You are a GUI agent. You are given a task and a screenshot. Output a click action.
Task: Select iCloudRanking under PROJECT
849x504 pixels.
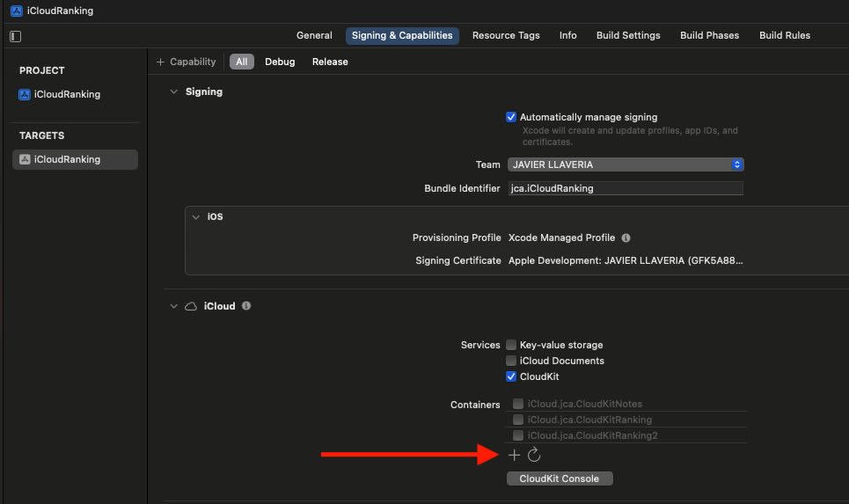(x=60, y=94)
